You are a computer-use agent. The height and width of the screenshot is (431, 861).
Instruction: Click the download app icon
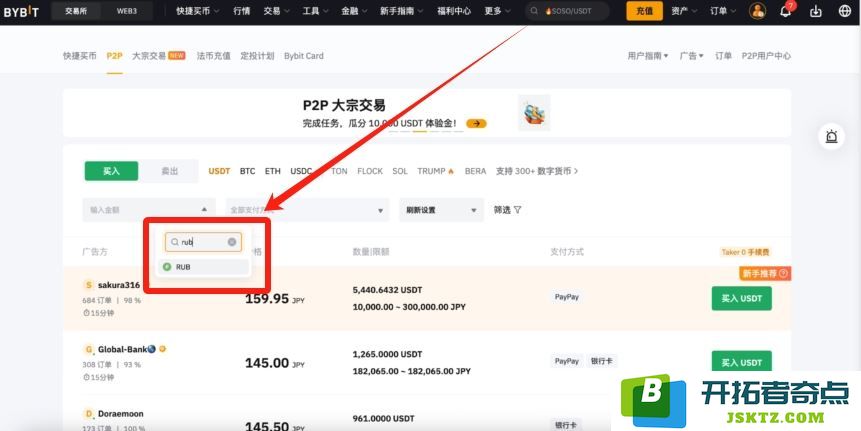816,11
